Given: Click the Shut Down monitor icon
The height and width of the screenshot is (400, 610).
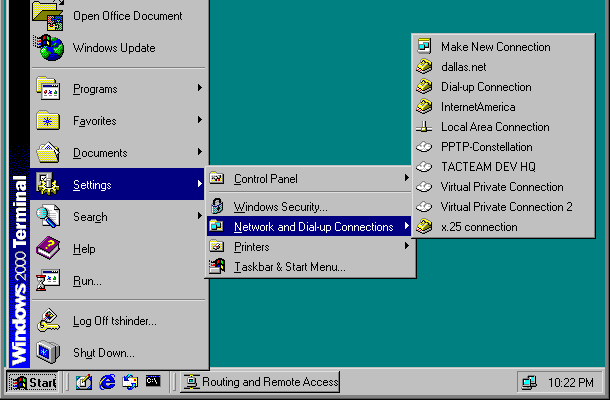Looking at the screenshot, I should pos(48,353).
